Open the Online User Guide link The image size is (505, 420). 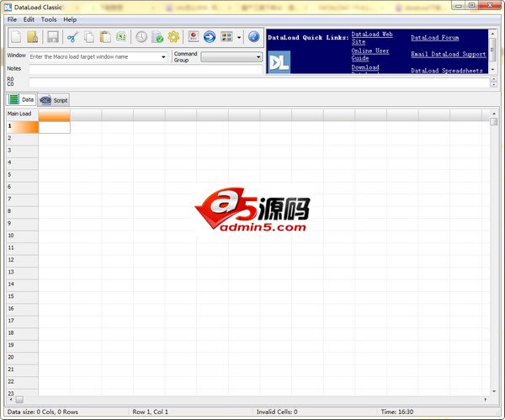(x=370, y=55)
